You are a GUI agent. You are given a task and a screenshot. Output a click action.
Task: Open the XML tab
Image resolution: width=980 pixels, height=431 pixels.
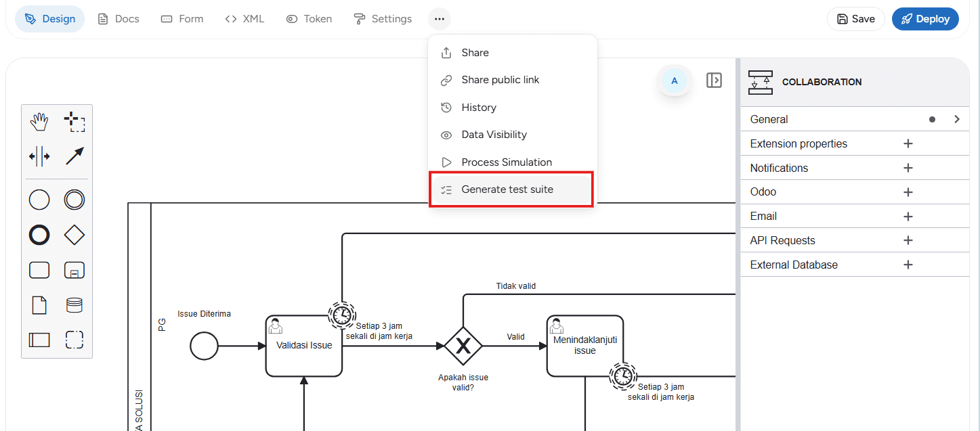pyautogui.click(x=244, y=19)
